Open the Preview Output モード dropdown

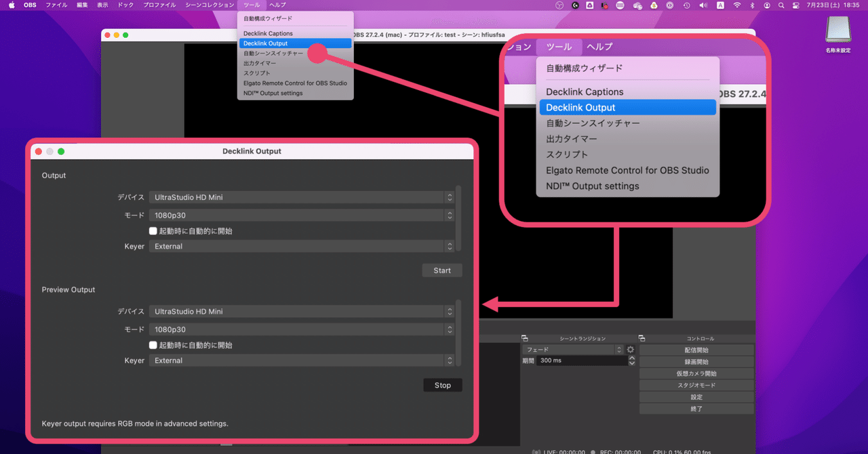tap(301, 329)
